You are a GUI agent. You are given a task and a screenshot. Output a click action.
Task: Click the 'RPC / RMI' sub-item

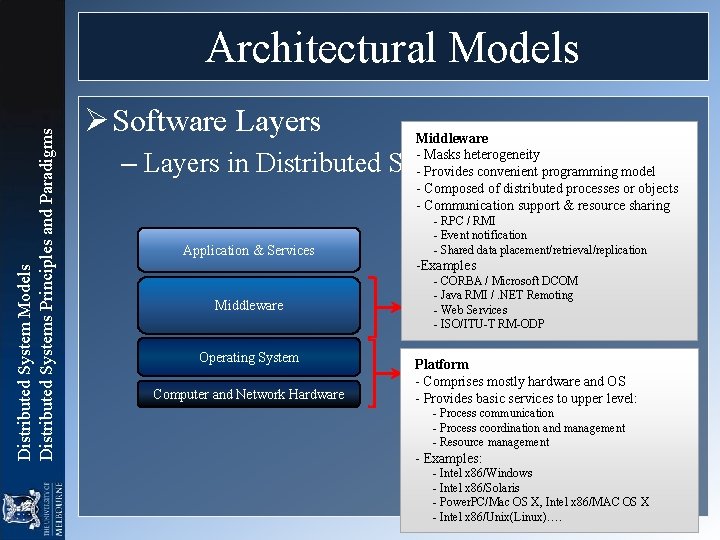(x=464, y=221)
